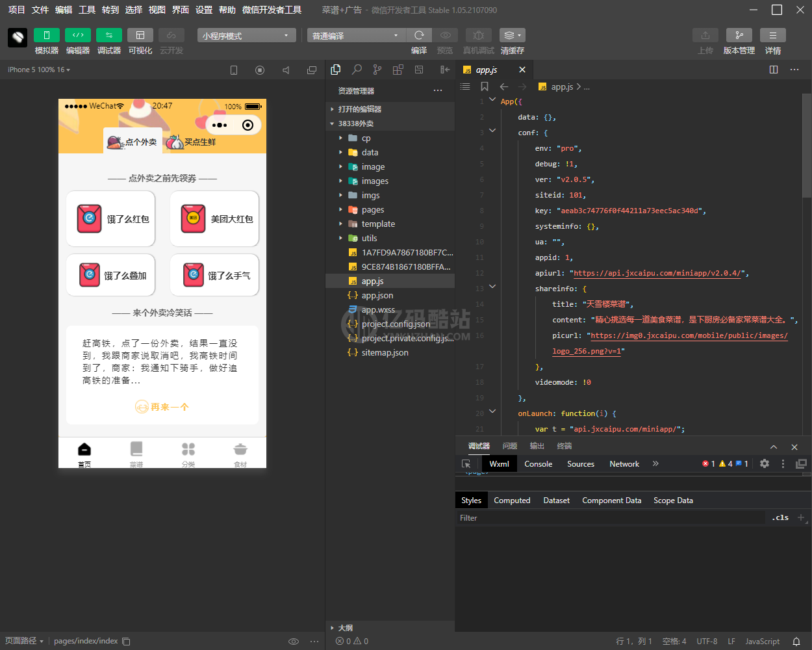Image resolution: width=812 pixels, height=650 pixels.
Task: Click the element inspector arrow icon
Action: (x=466, y=464)
